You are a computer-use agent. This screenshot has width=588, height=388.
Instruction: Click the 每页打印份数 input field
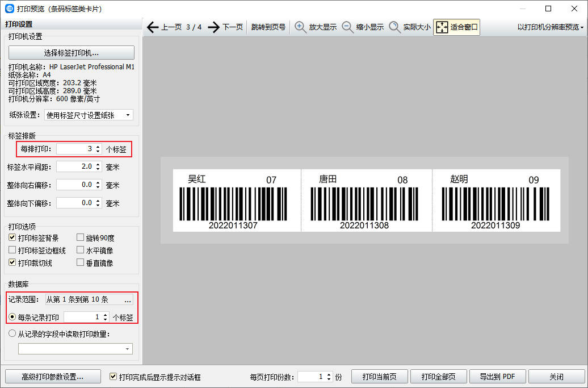312,377
